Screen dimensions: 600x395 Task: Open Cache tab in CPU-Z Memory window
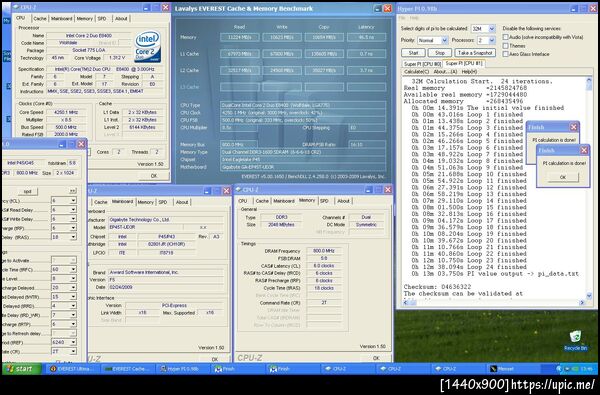click(262, 201)
